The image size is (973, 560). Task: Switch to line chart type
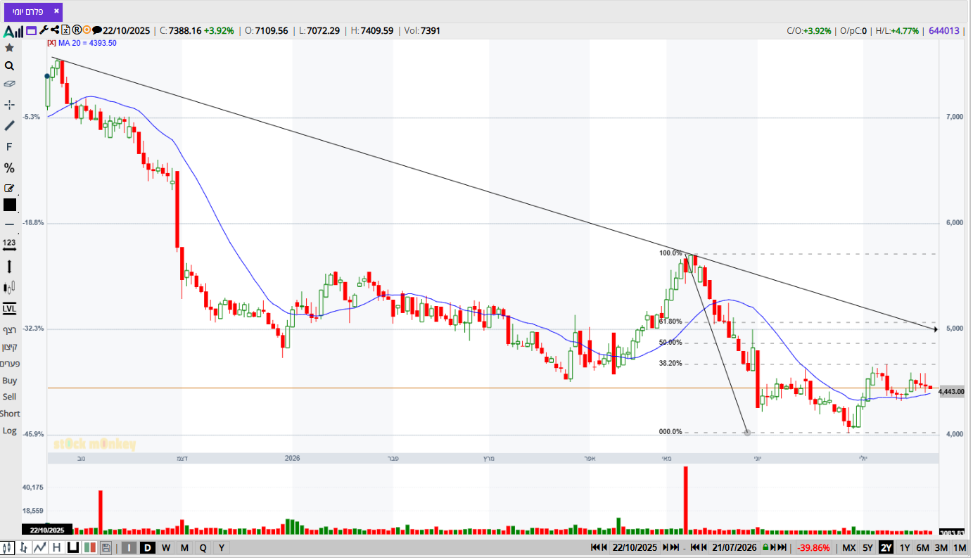tap(40, 548)
